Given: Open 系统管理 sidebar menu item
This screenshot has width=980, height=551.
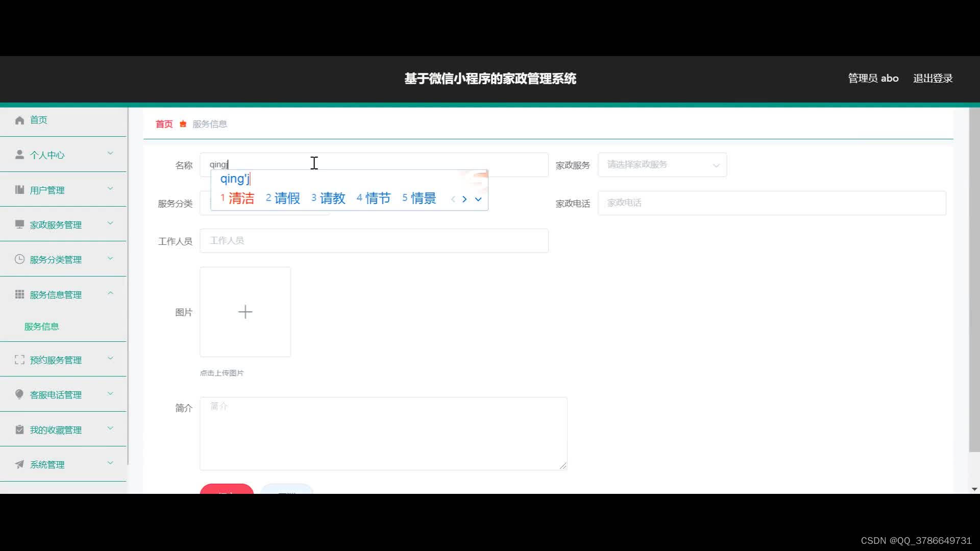Looking at the screenshot, I should [63, 464].
